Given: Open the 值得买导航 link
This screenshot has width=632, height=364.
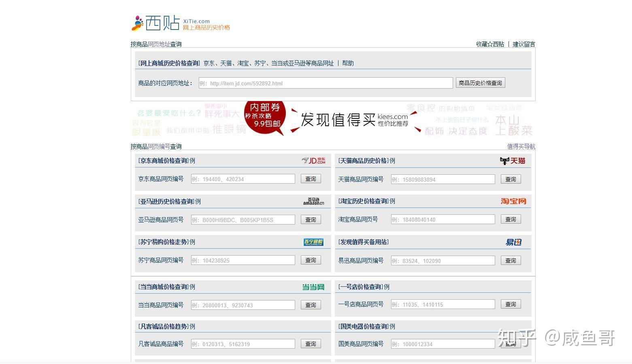Looking at the screenshot, I should (521, 146).
